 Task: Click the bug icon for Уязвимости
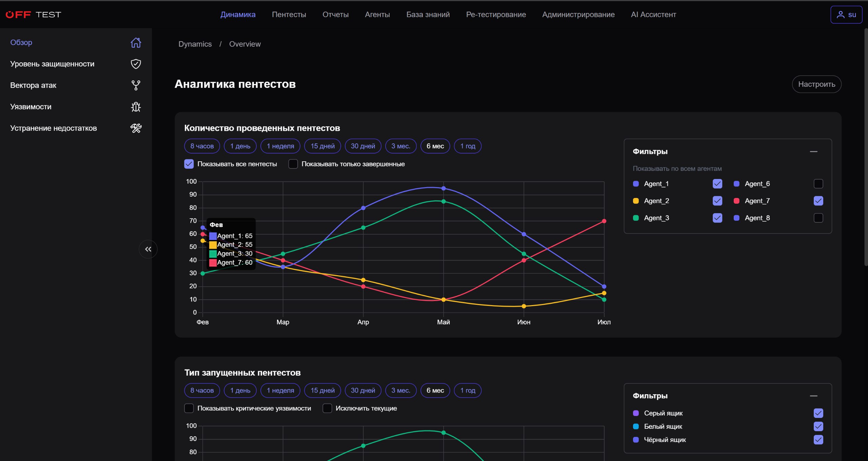point(136,107)
